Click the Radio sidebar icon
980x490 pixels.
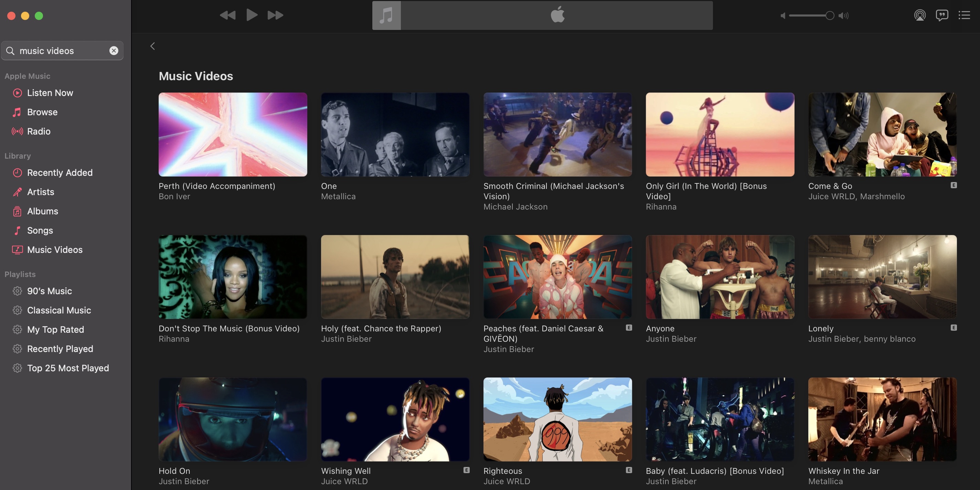point(17,132)
